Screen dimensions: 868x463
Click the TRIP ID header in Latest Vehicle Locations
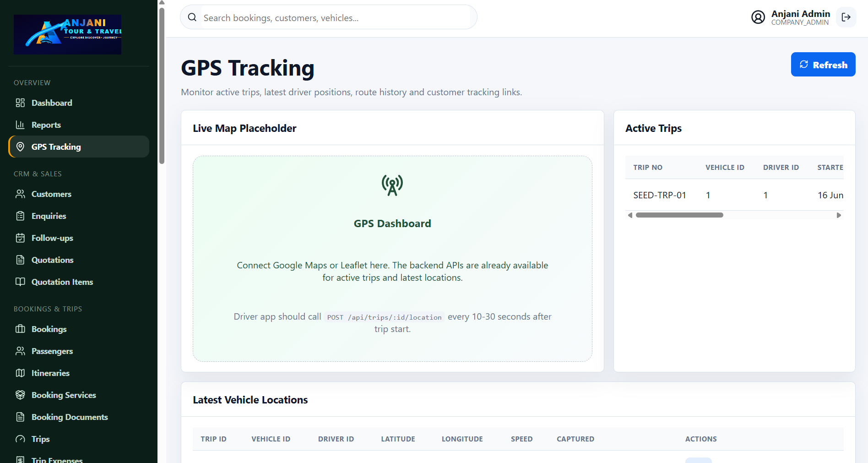coord(213,439)
